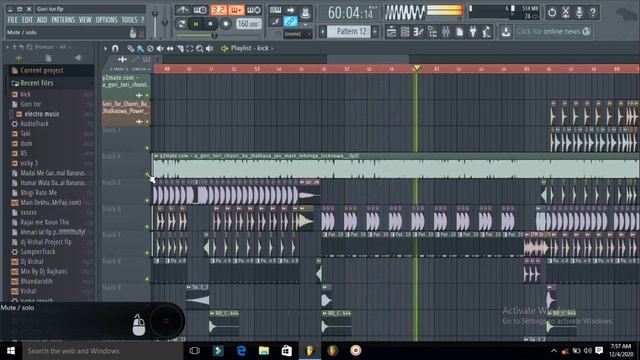The height and width of the screenshot is (360, 640).
Task: Select the Slice tool in playlist toolbar
Action: coord(180,49)
